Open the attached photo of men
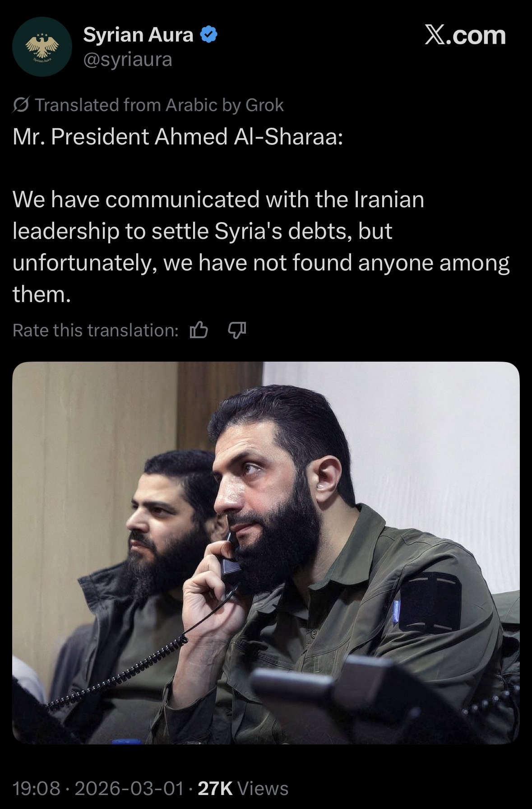Image resolution: width=532 pixels, height=809 pixels. (x=266, y=553)
